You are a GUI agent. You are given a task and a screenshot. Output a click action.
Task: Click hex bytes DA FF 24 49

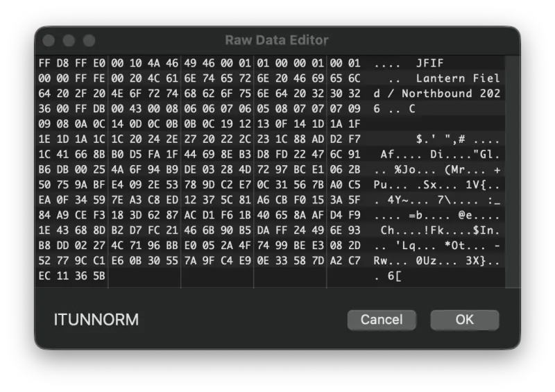pyautogui.click(x=290, y=230)
